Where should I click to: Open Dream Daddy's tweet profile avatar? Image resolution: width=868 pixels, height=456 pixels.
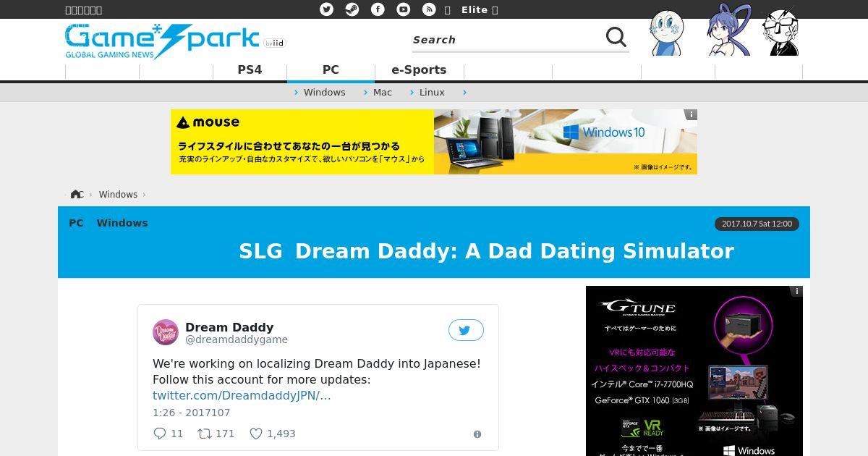pos(166,332)
